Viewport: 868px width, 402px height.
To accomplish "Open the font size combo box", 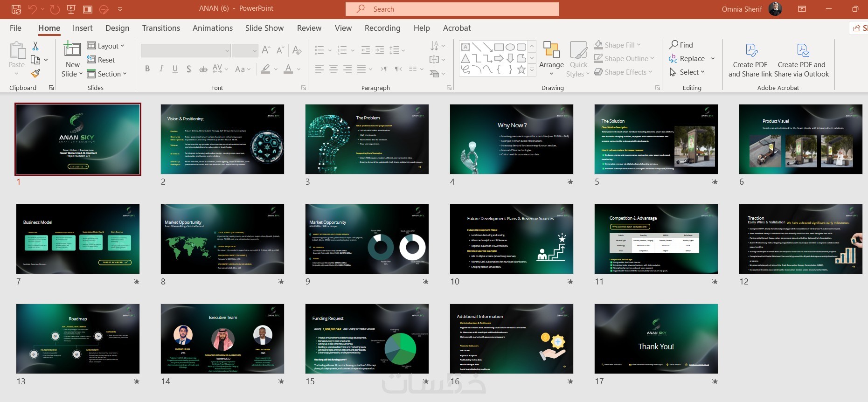I will pos(245,50).
